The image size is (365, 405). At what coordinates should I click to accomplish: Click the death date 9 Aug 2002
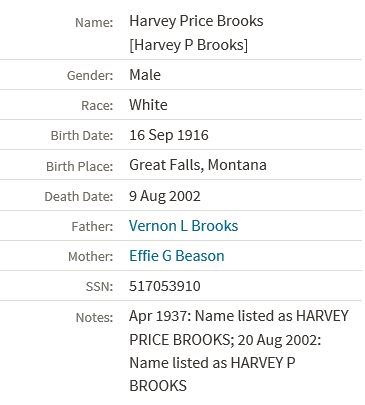pos(165,196)
